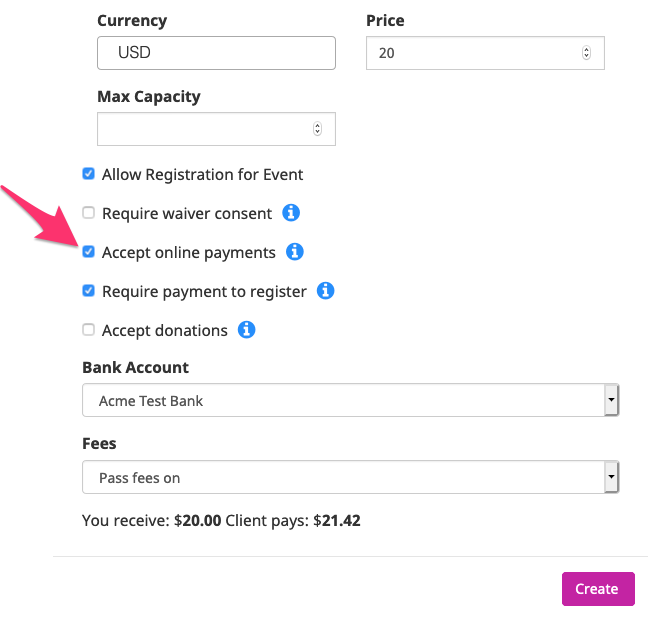Open info icon beside Require waiver consent
The height and width of the screenshot is (618, 648).
point(291,213)
